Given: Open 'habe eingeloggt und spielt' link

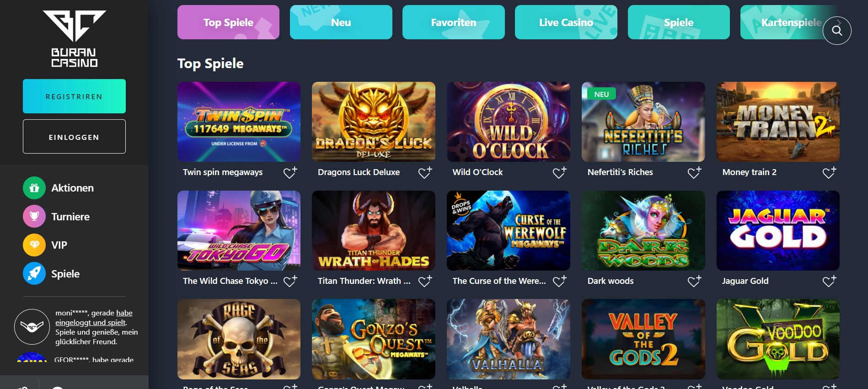Looking at the screenshot, I should 94,318.
